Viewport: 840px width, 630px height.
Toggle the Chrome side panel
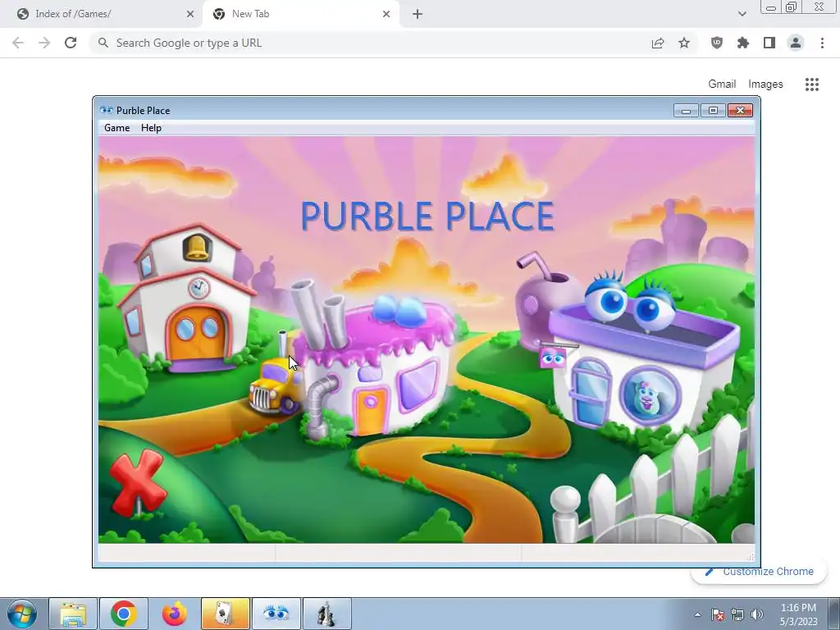pyautogui.click(x=769, y=43)
